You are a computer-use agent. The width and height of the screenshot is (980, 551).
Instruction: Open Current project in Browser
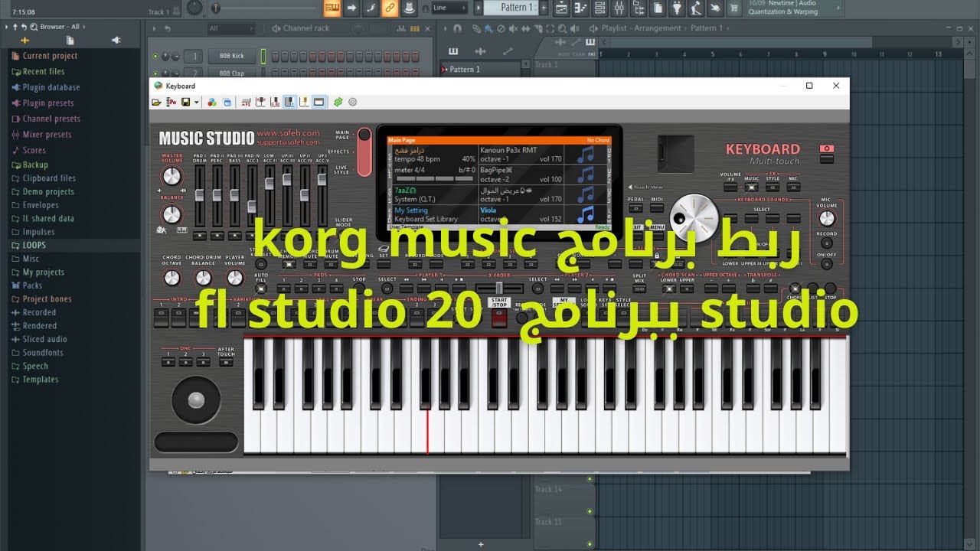click(x=50, y=56)
